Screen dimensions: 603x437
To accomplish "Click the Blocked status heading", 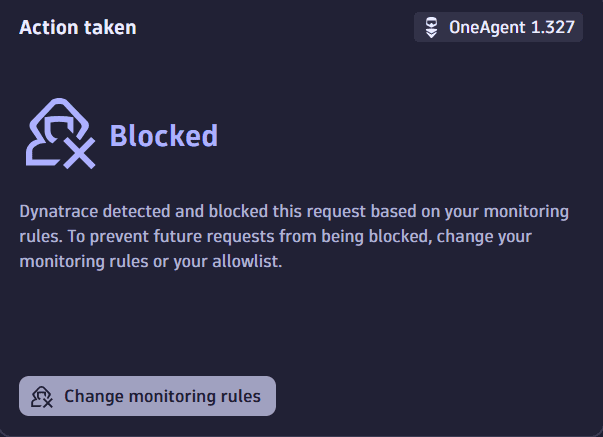I will click(163, 135).
